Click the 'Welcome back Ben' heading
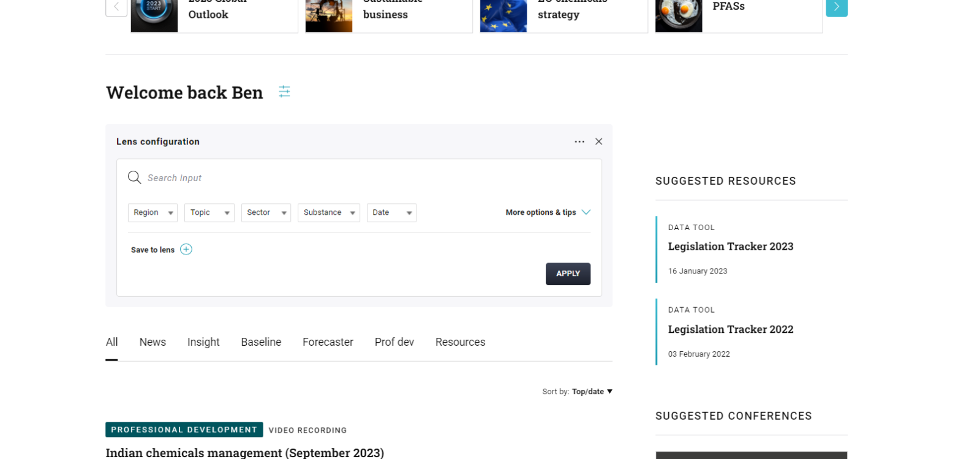Viewport: 980px width, 459px height. 184,92
